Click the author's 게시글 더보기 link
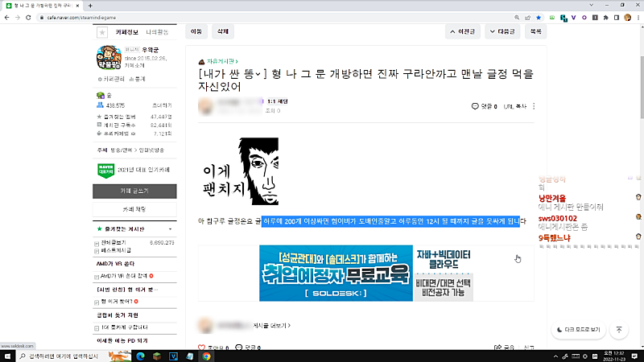 coord(272,326)
